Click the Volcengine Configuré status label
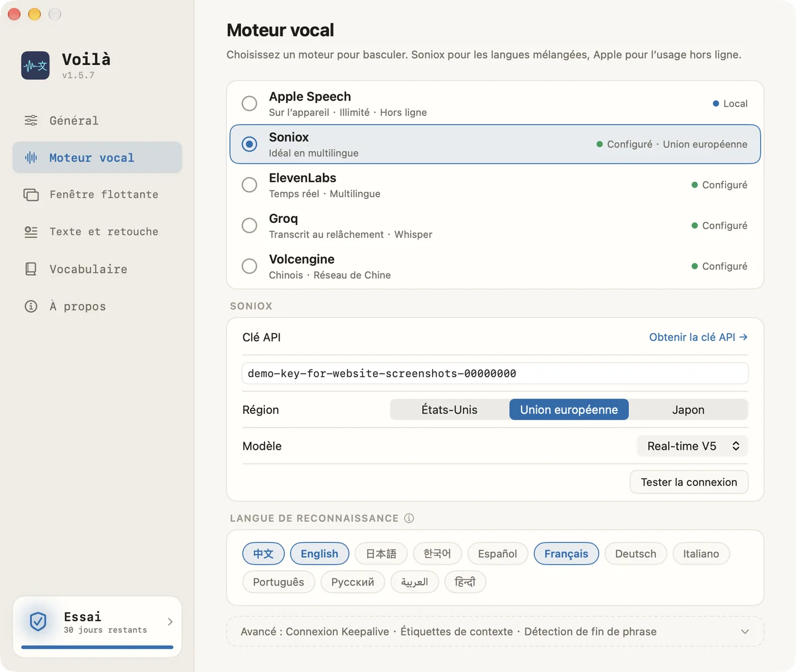Image resolution: width=796 pixels, height=672 pixels. (719, 266)
